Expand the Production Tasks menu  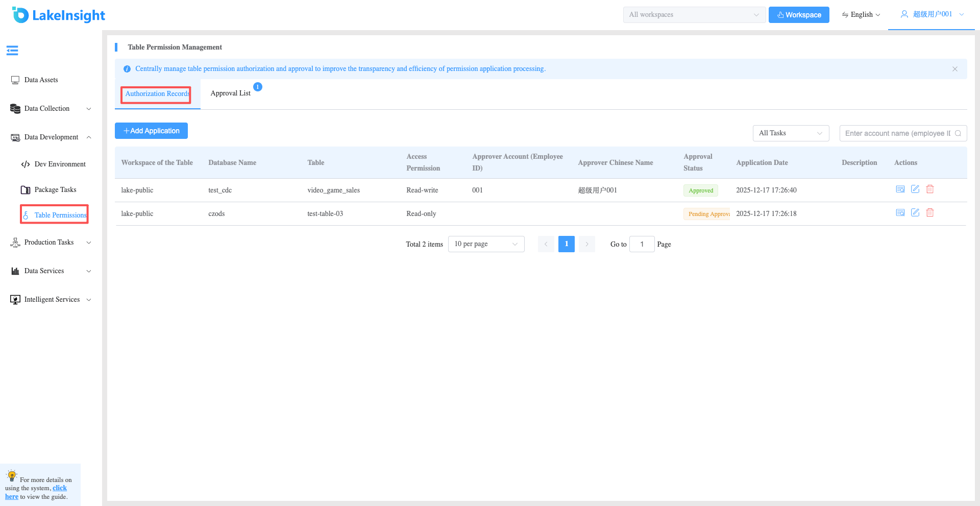point(51,243)
